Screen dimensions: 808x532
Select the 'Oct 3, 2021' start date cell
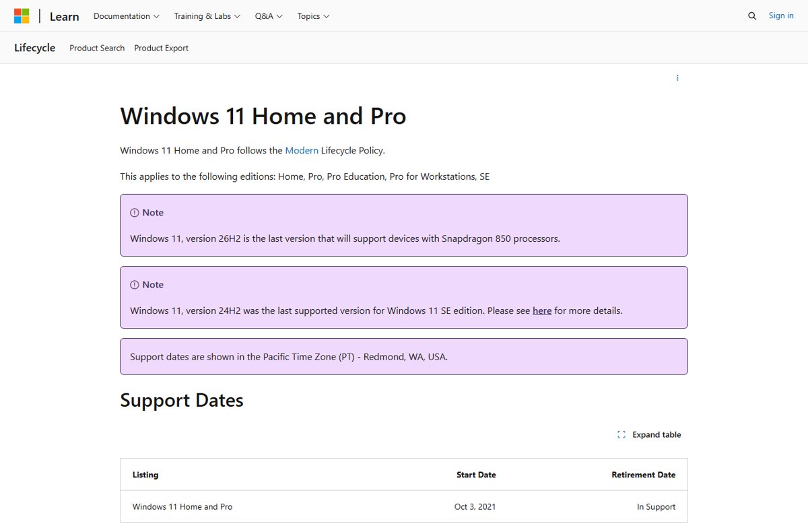click(x=475, y=507)
